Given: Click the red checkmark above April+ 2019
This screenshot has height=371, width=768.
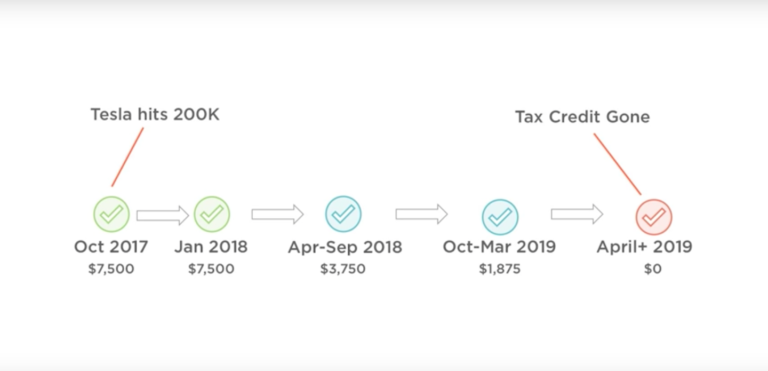Looking at the screenshot, I should 654,217.
